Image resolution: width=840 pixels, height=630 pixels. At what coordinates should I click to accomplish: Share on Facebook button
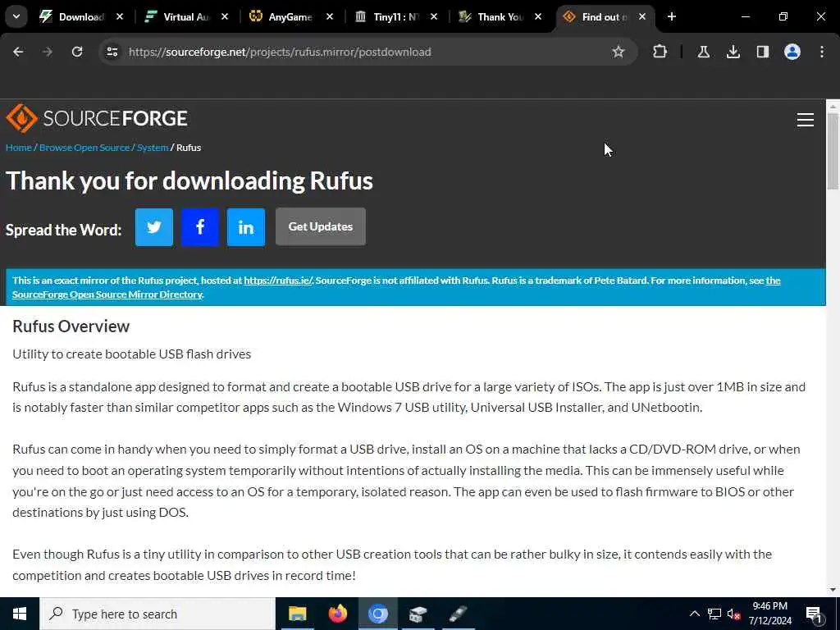pyautogui.click(x=200, y=227)
